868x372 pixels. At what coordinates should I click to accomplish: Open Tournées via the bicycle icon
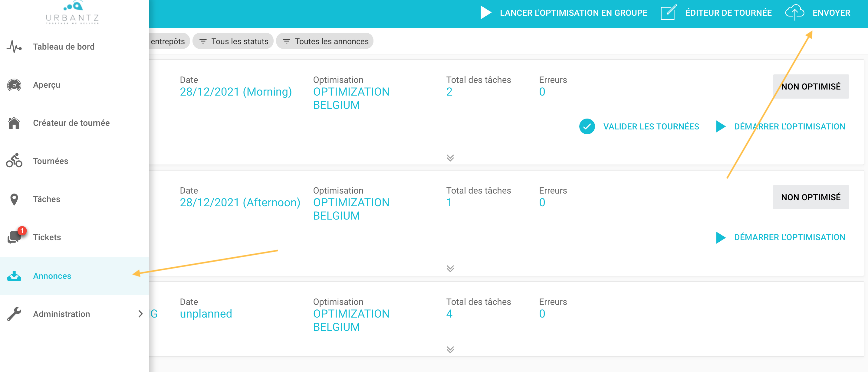pyautogui.click(x=14, y=161)
